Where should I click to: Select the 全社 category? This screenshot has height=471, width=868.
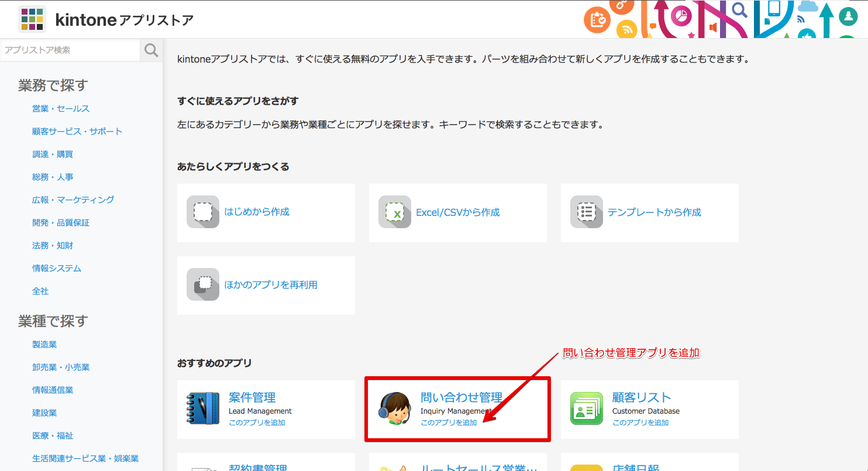[x=40, y=291]
